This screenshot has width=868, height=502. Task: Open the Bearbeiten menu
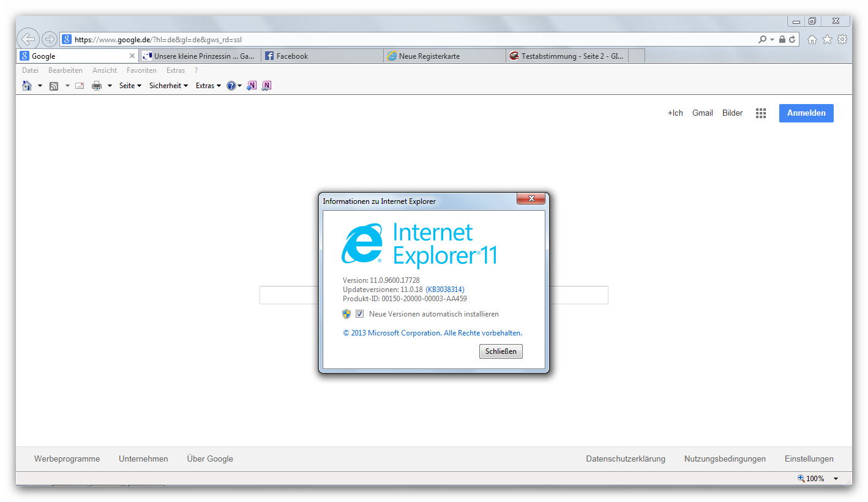pyautogui.click(x=65, y=70)
